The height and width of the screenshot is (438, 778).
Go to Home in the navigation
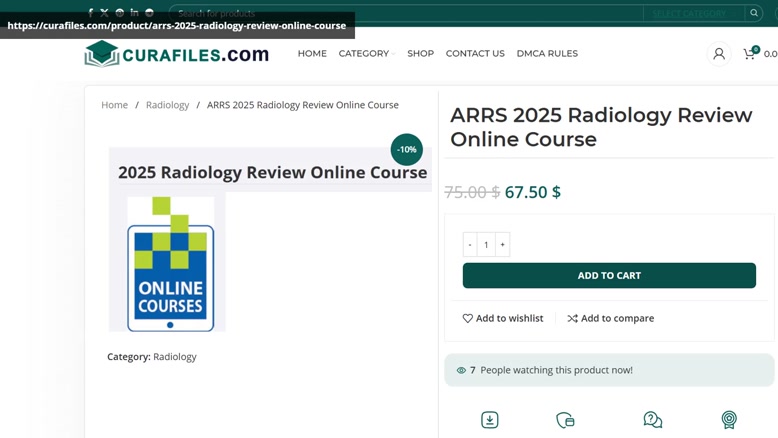pyautogui.click(x=312, y=54)
